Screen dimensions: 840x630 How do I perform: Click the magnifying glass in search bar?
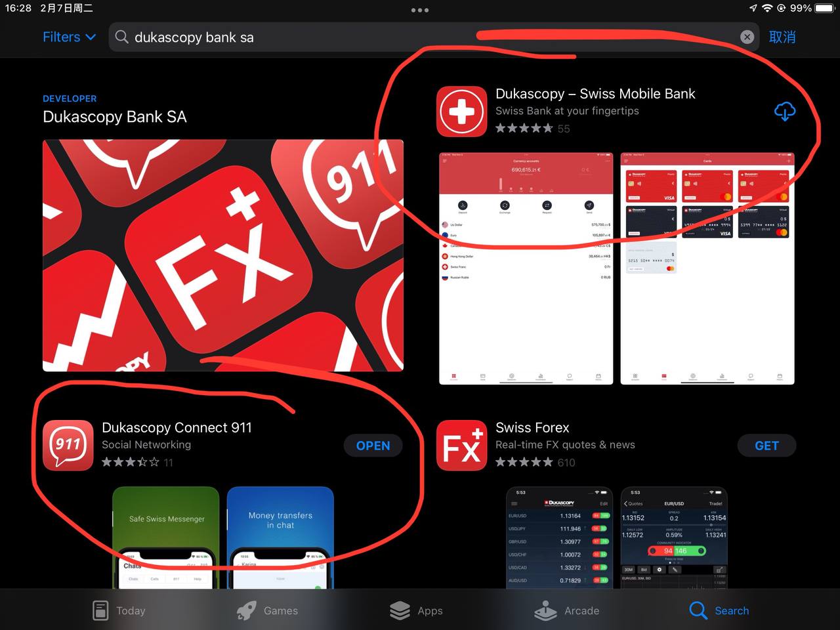point(121,37)
